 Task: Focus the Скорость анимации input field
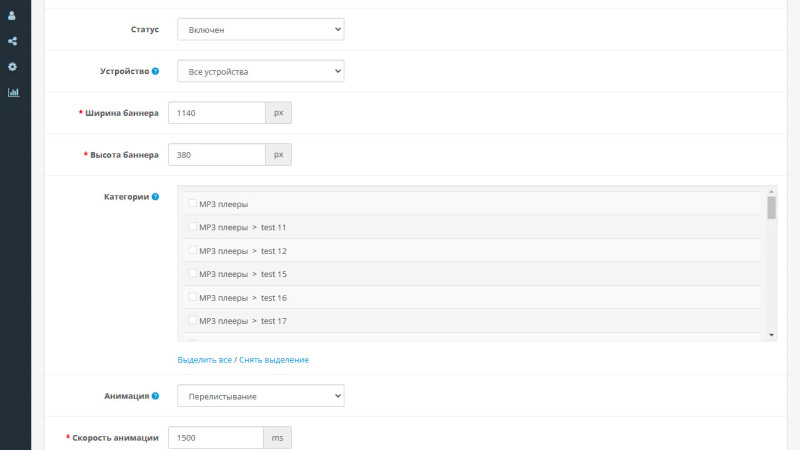216,438
